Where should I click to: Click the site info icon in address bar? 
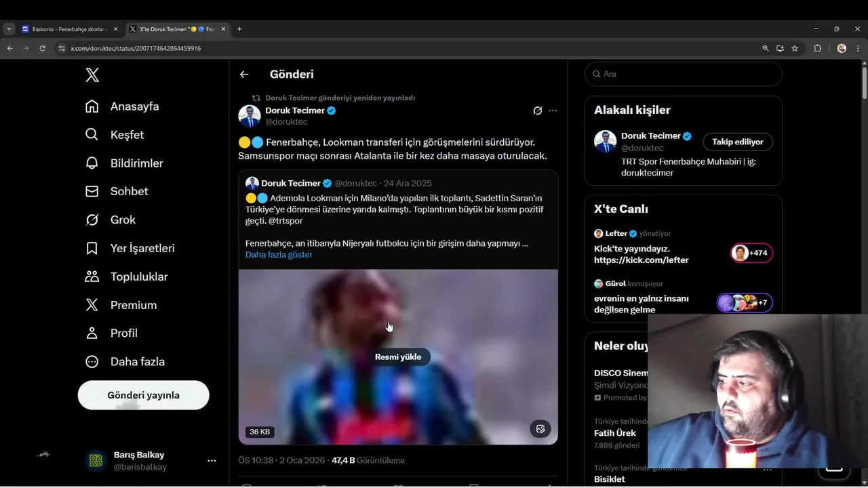(62, 48)
